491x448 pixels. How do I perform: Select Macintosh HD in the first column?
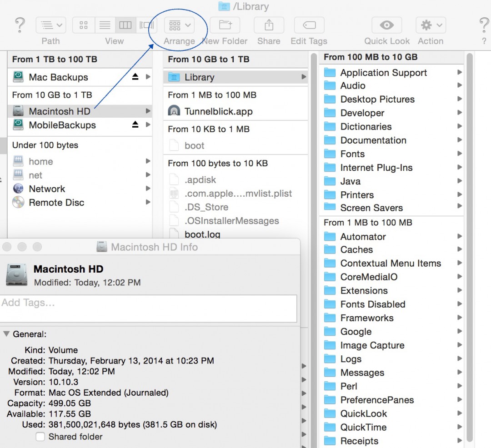point(80,111)
